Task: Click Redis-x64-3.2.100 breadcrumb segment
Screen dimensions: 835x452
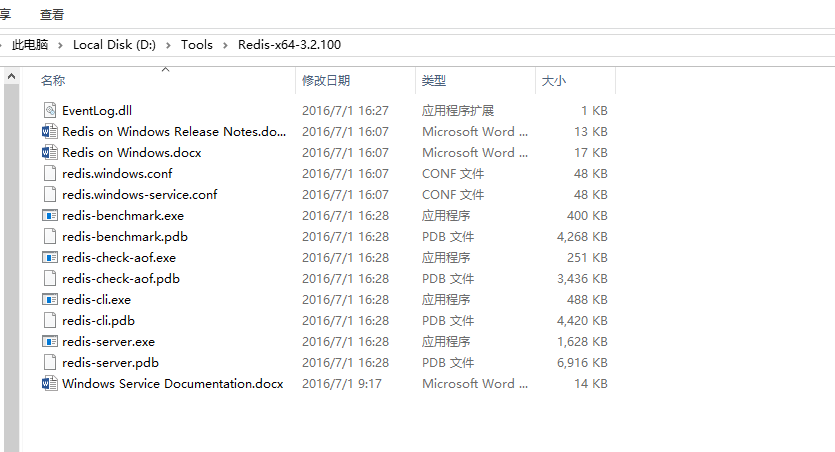Action: tap(289, 45)
